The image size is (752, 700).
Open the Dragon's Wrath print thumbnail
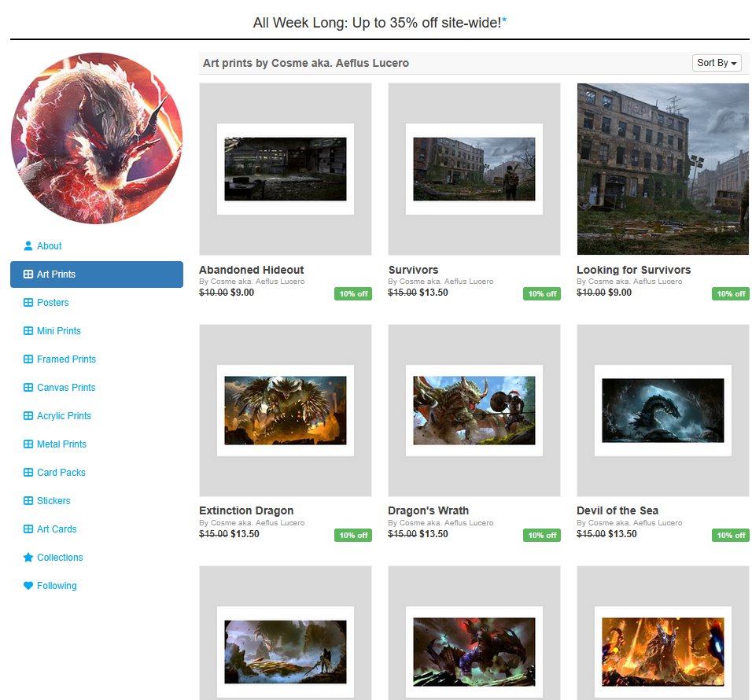tap(474, 411)
